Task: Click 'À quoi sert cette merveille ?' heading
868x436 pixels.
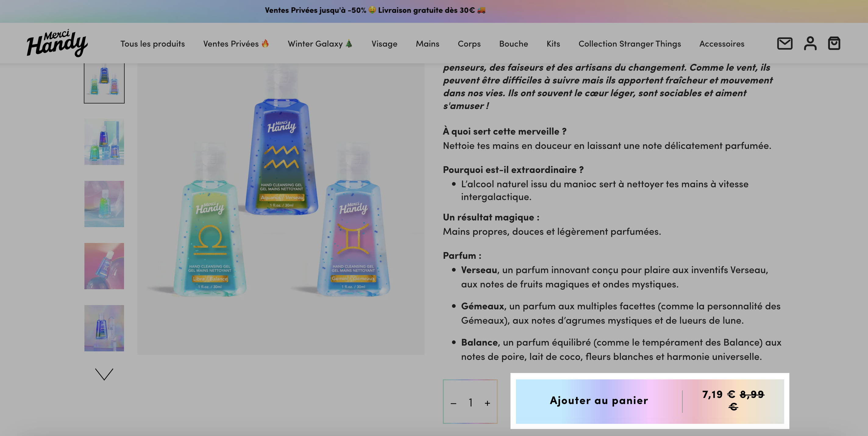Action: 504,131
